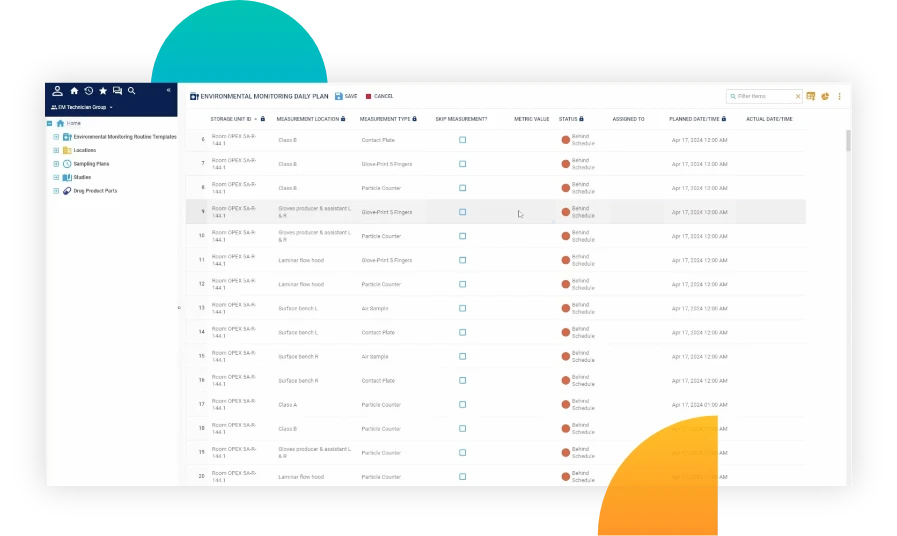
Task: Select Drug Product Parts in the tree
Action: point(95,190)
